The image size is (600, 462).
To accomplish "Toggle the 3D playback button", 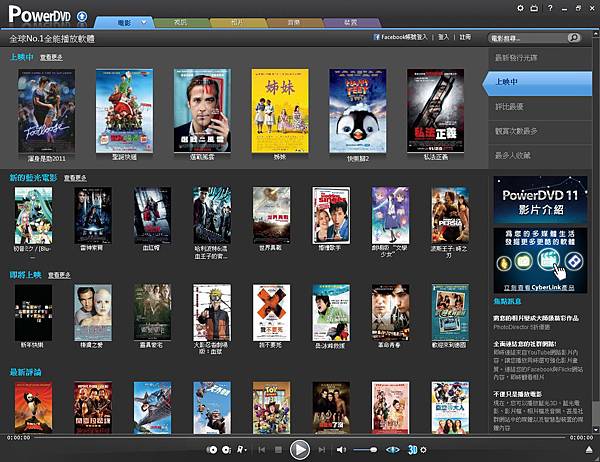I will coord(412,450).
